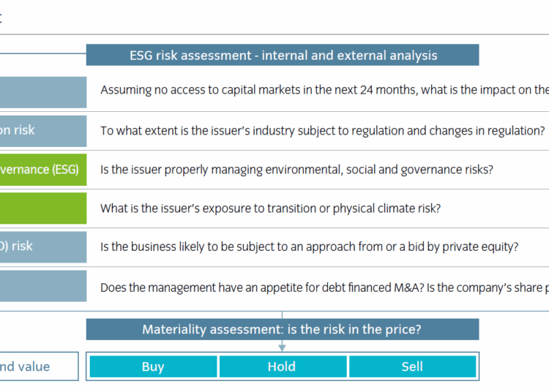Select the Materiality assessment header bar
This screenshot has width=549, height=392.
pos(283,329)
